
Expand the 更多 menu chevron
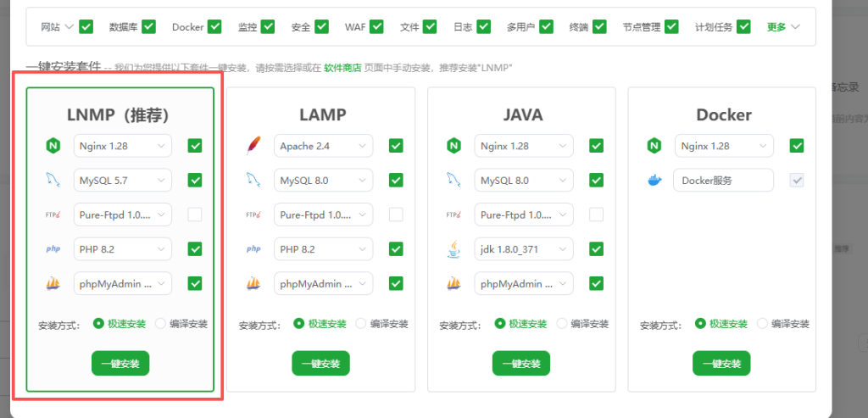(795, 26)
